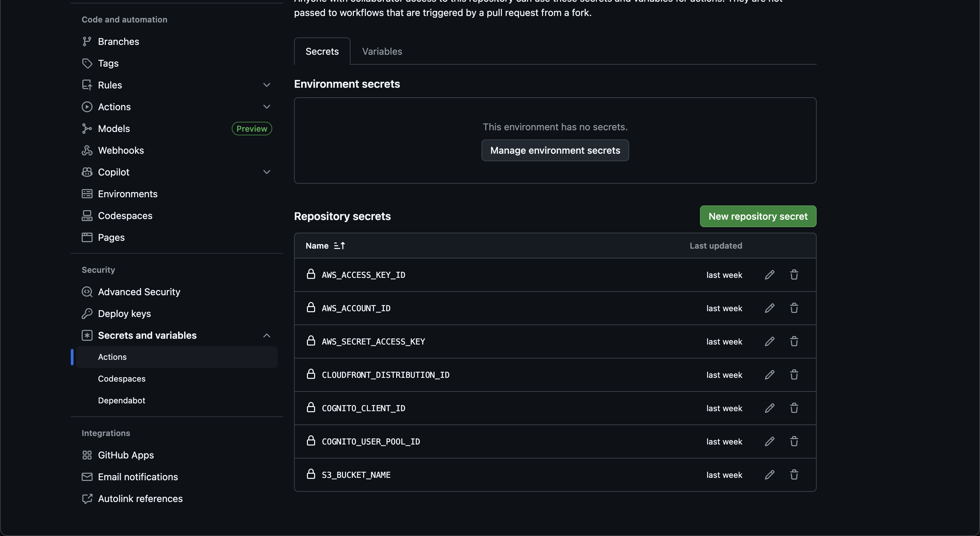Click Manage environment secrets button

coord(555,151)
